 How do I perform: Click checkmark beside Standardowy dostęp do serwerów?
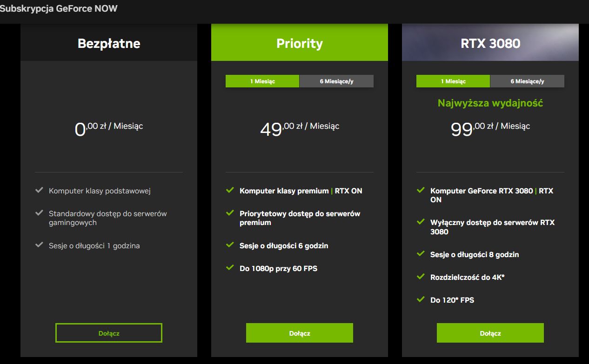(39, 213)
